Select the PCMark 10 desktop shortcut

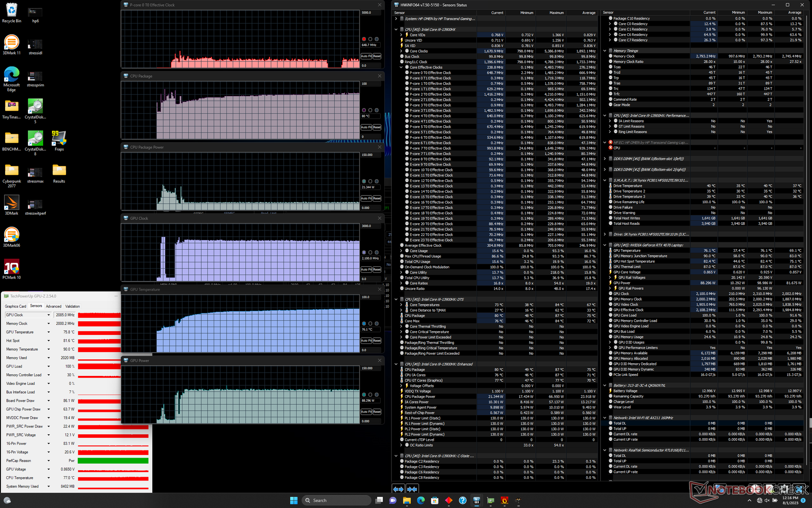point(11,270)
